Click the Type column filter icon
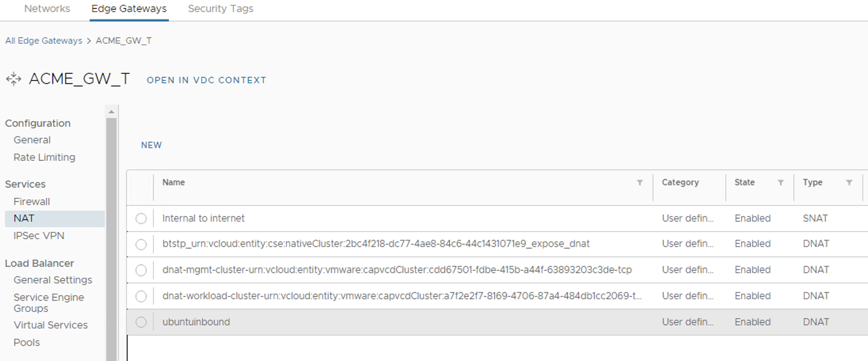 (849, 182)
